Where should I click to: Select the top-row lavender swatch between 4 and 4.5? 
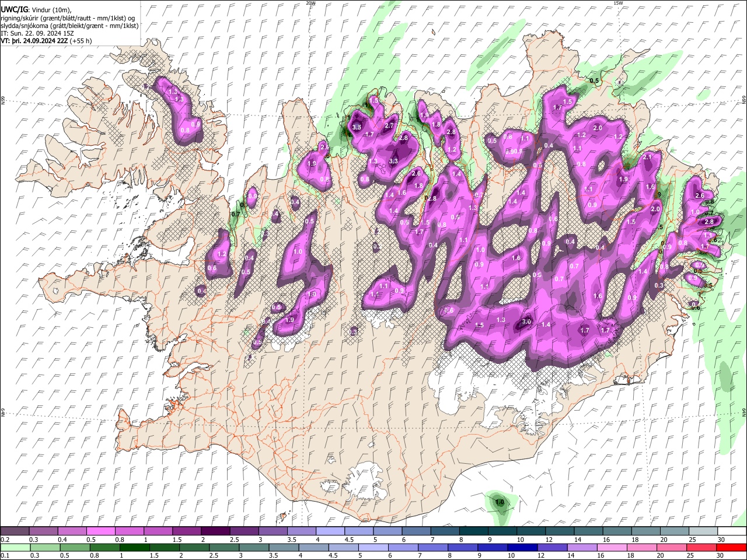click(x=330, y=531)
